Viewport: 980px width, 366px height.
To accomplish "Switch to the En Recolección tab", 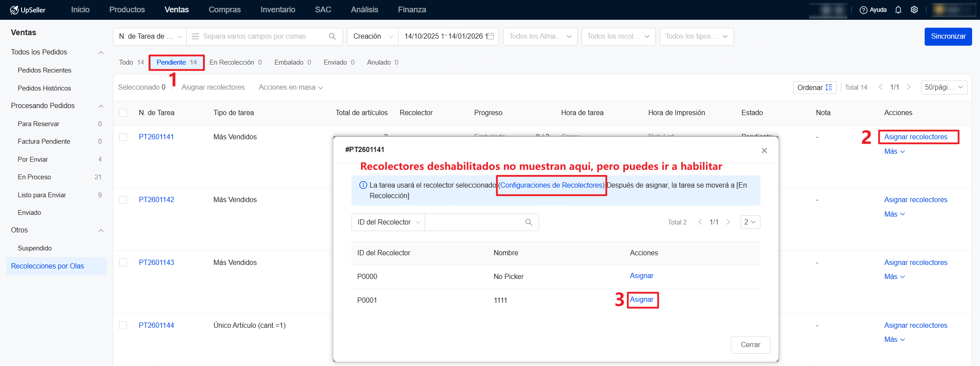I will [235, 62].
